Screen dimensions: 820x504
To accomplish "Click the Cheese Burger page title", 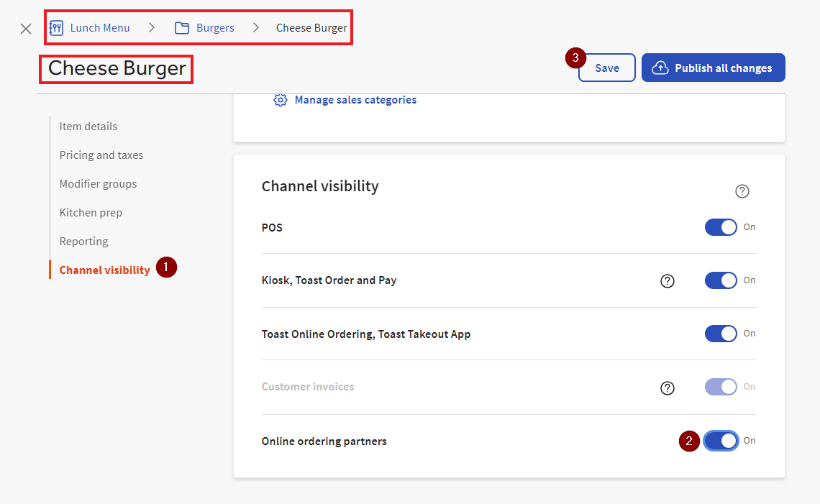I will [x=117, y=68].
